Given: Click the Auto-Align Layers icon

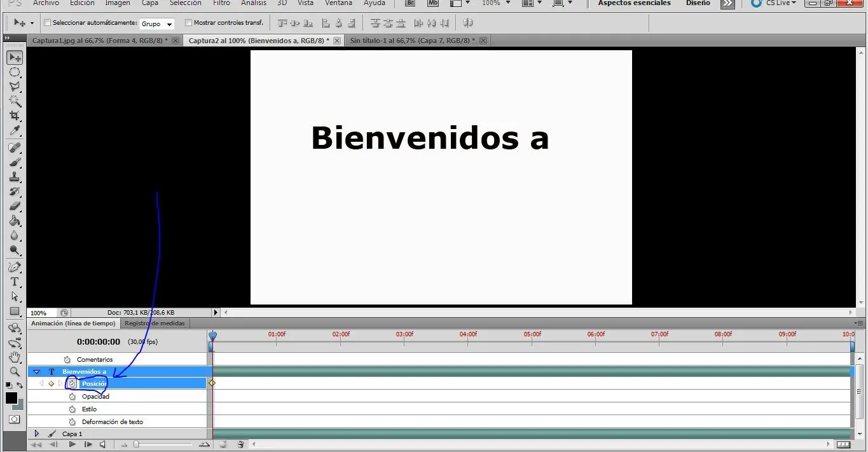Looking at the screenshot, I should [468, 24].
